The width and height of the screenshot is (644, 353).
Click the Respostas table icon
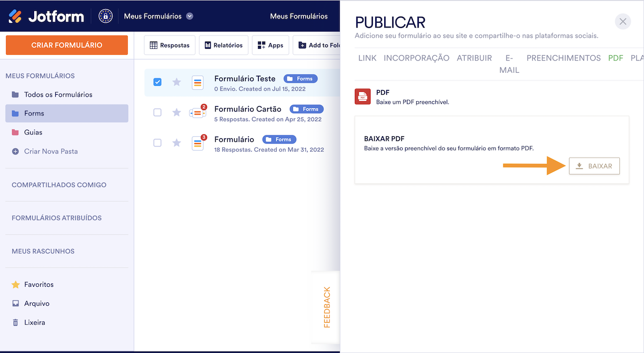click(x=153, y=45)
